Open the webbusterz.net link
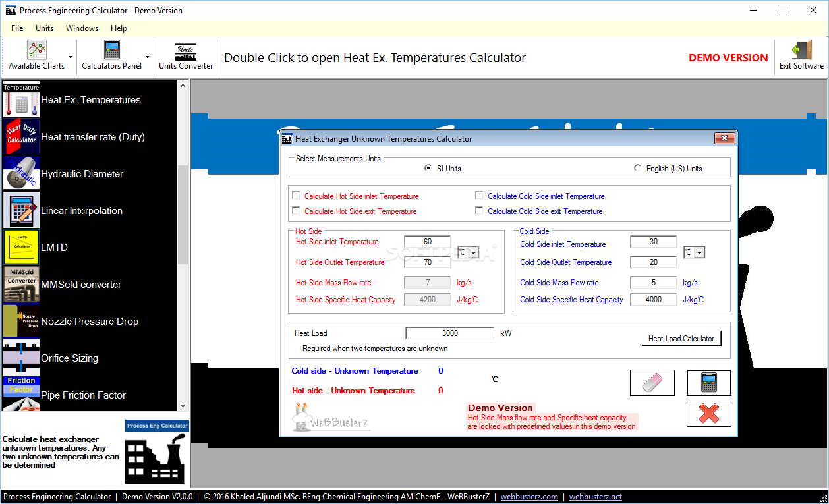829x504 pixels. pyautogui.click(x=595, y=497)
